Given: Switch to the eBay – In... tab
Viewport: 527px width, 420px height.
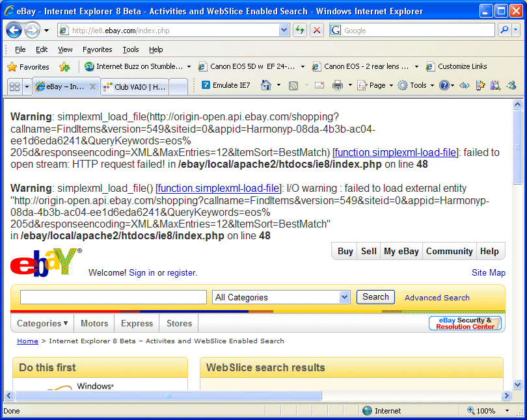Looking at the screenshot, I should click(x=61, y=86).
